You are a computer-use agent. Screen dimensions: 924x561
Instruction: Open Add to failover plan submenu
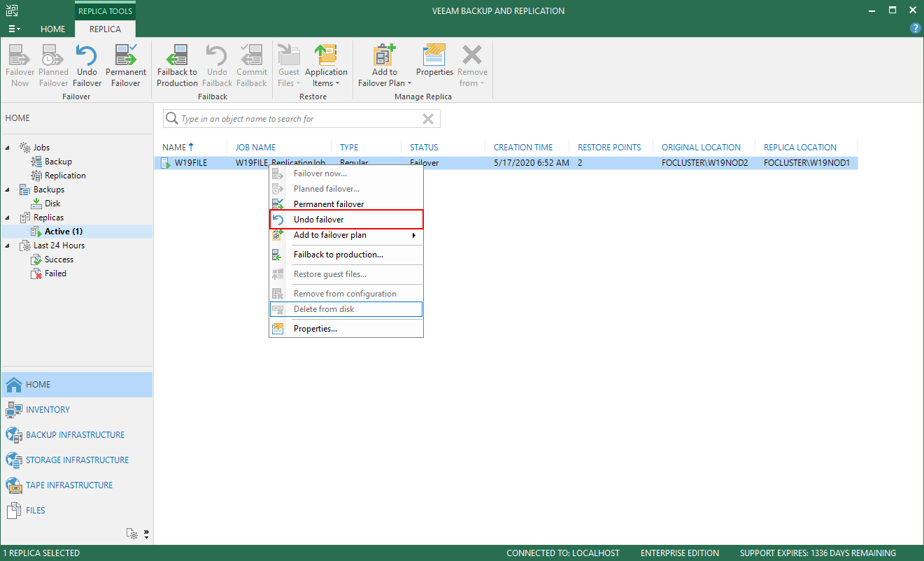pyautogui.click(x=346, y=235)
